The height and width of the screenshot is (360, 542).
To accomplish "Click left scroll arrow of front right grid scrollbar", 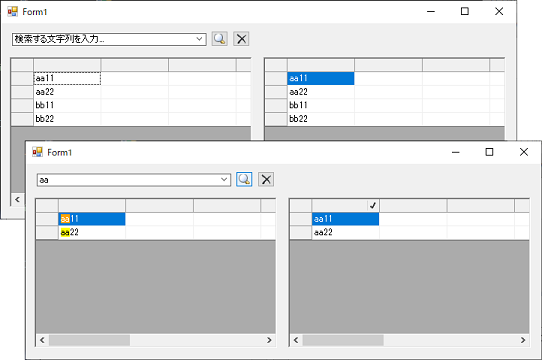I will (296, 340).
